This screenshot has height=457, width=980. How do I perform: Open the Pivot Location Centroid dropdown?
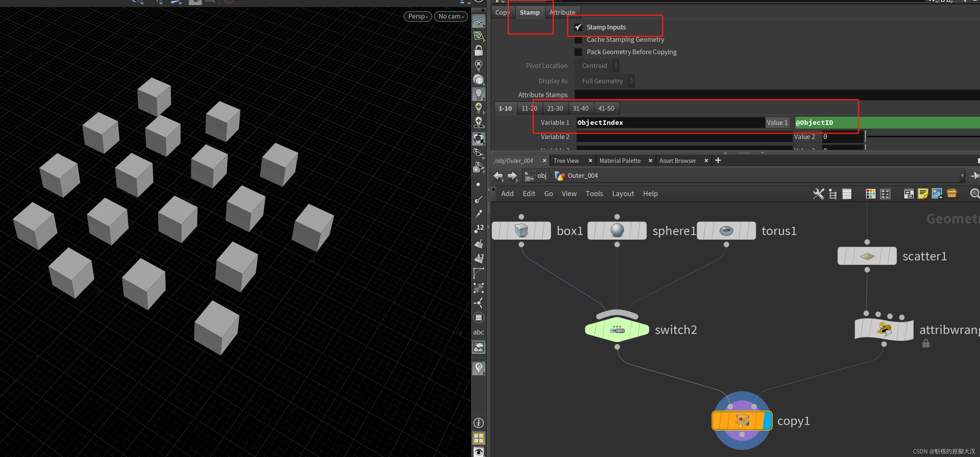[597, 65]
